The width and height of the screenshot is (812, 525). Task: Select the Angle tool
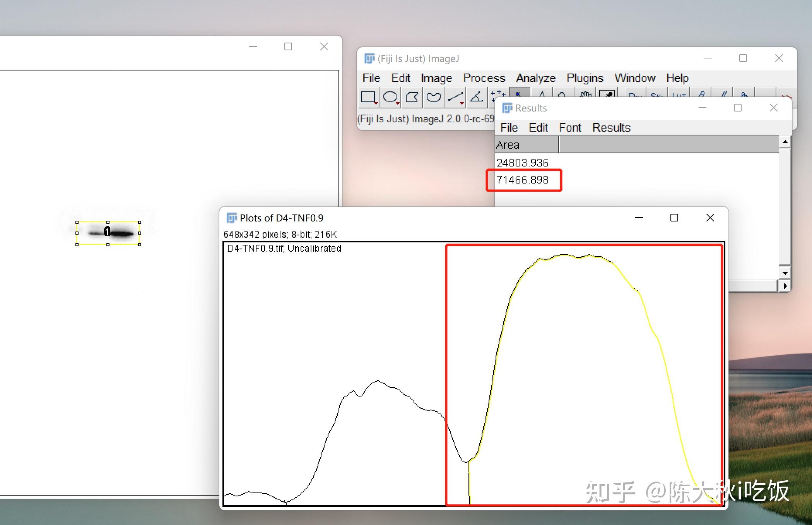[x=477, y=97]
